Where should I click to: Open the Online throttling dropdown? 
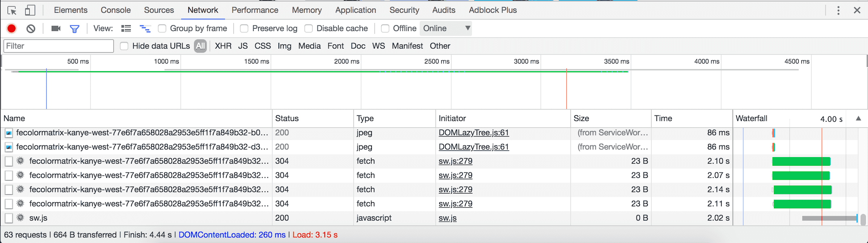(446, 29)
